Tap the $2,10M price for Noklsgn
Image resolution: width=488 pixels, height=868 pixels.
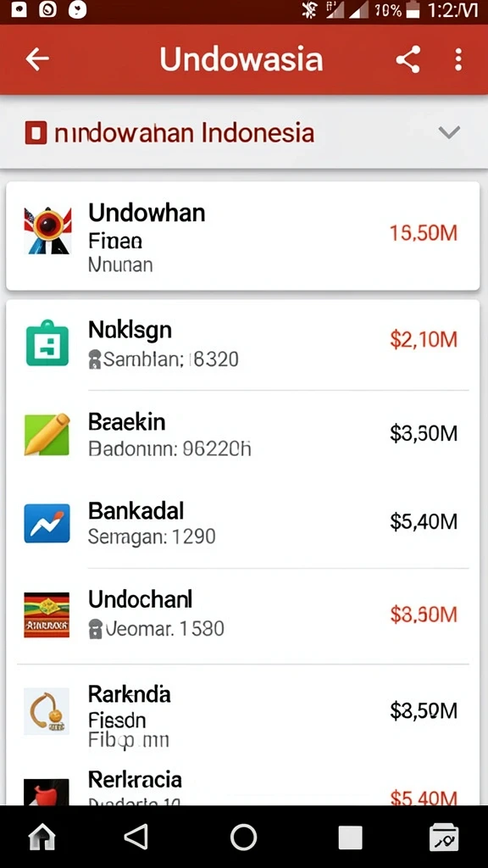coord(424,339)
